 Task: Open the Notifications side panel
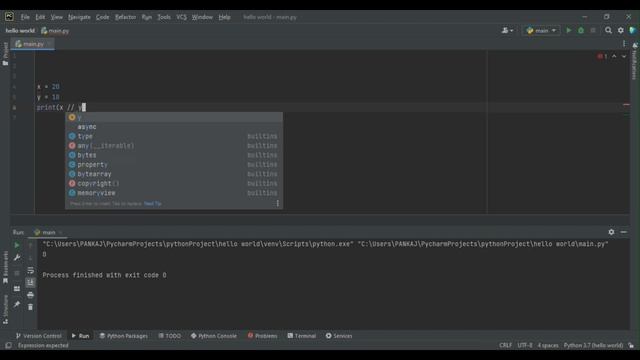click(635, 61)
